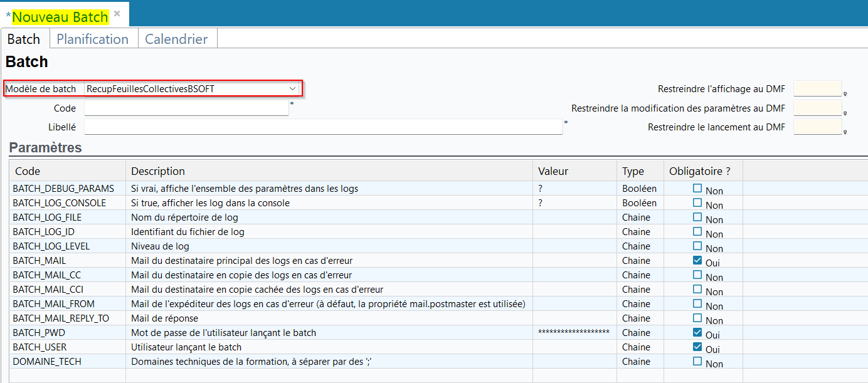Screen dimensions: 868x383
Task: Focus the Libellé text field
Action: pyautogui.click(x=323, y=127)
